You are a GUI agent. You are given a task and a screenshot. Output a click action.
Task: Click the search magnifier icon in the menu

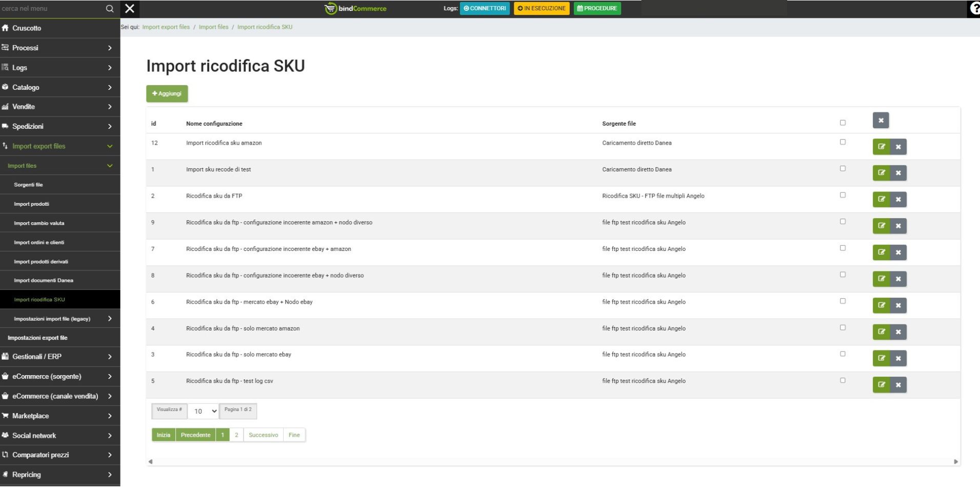pyautogui.click(x=109, y=9)
